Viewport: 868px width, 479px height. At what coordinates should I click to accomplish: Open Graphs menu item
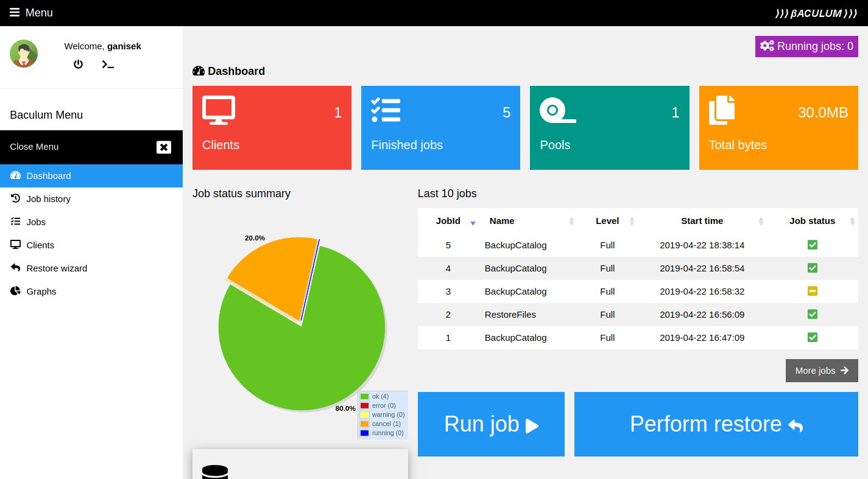[91, 292]
